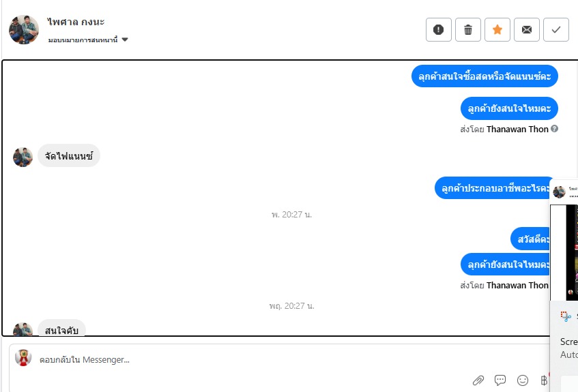Mark conversation done with checkmark button
The width and height of the screenshot is (578, 392).
(x=556, y=29)
